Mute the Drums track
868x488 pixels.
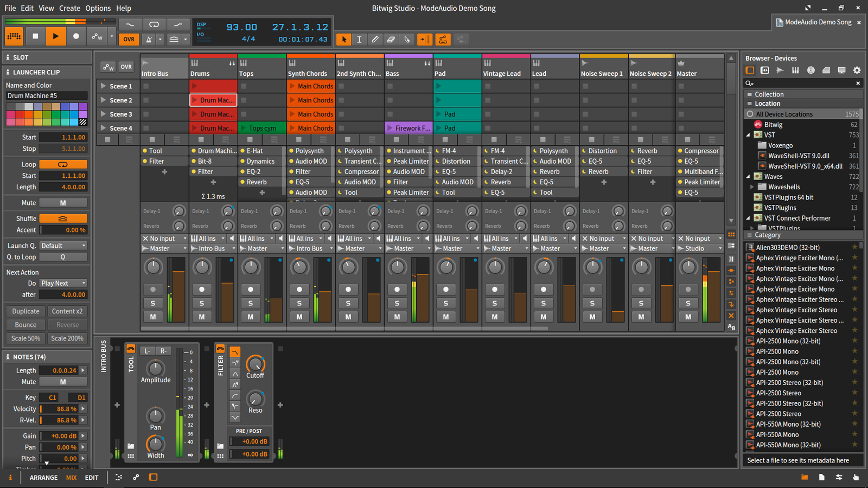(202, 317)
